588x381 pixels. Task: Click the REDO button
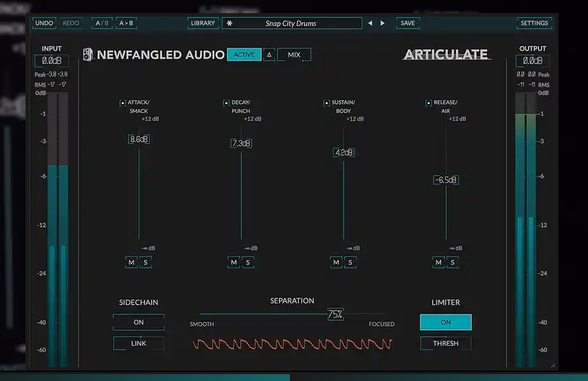click(x=71, y=23)
